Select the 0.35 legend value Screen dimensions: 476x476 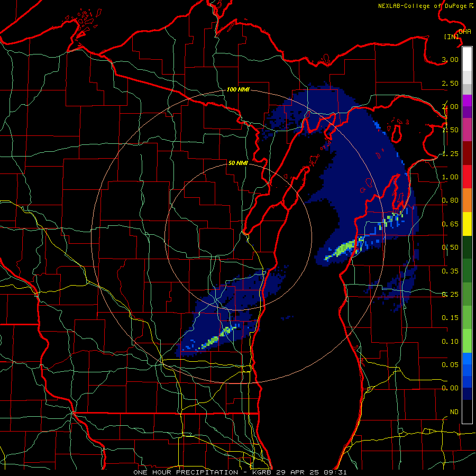(450, 271)
